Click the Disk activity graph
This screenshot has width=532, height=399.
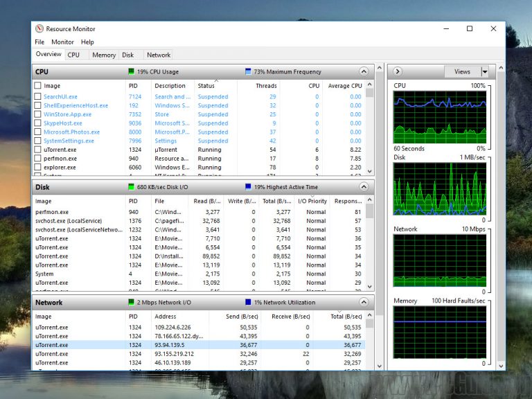440,188
